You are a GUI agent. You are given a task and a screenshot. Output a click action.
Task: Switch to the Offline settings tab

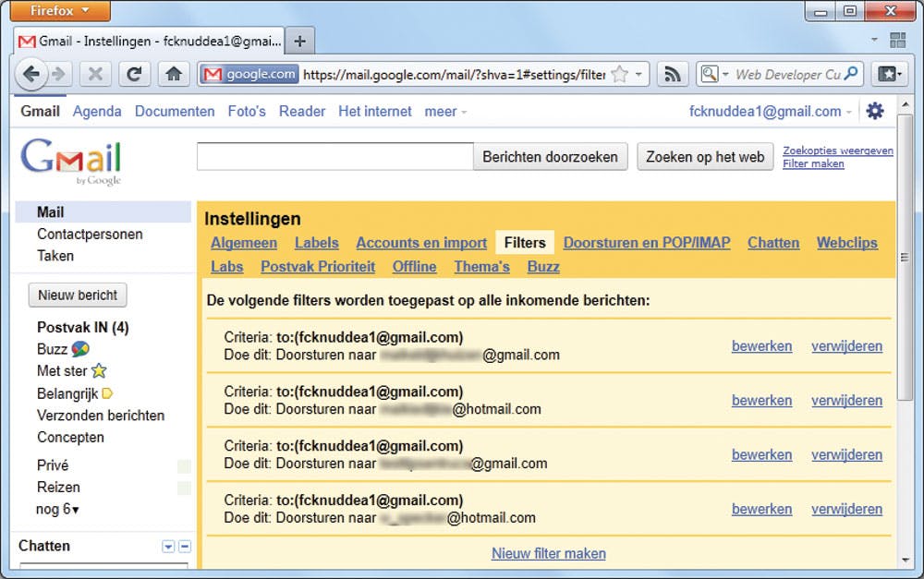(414, 267)
